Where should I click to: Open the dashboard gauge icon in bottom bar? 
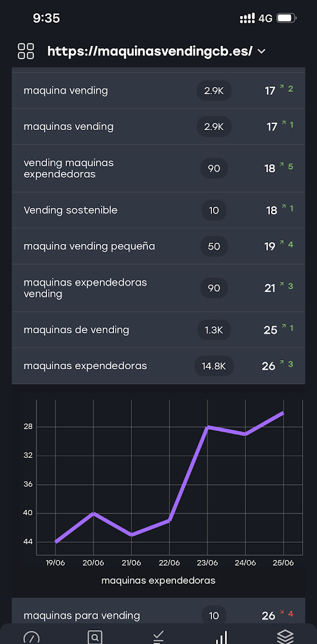(32, 637)
